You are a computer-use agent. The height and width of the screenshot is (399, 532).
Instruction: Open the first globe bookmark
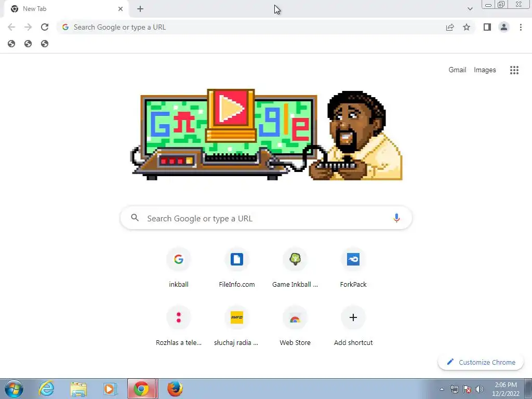point(11,44)
